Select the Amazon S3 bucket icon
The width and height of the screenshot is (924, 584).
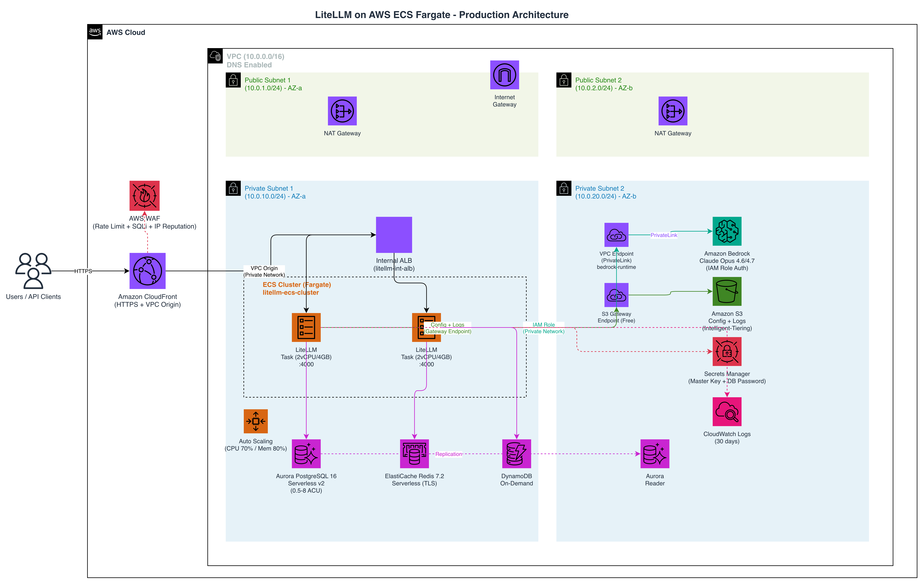(727, 291)
